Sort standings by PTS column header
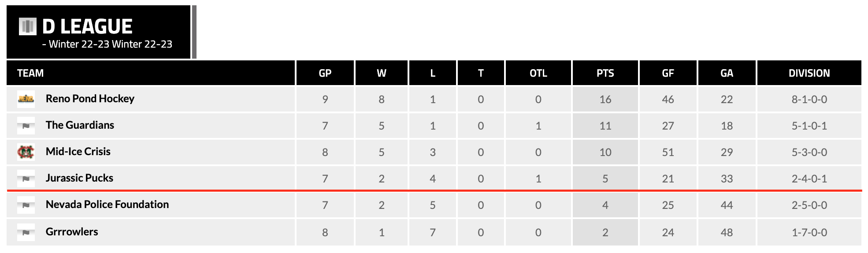This screenshot has width=868, height=253. (x=605, y=73)
